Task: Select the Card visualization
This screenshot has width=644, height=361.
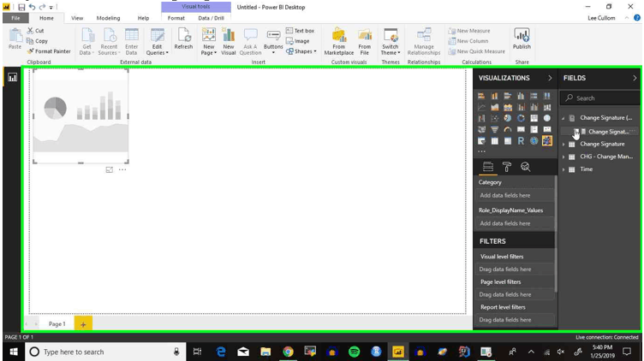Action: coord(521,130)
